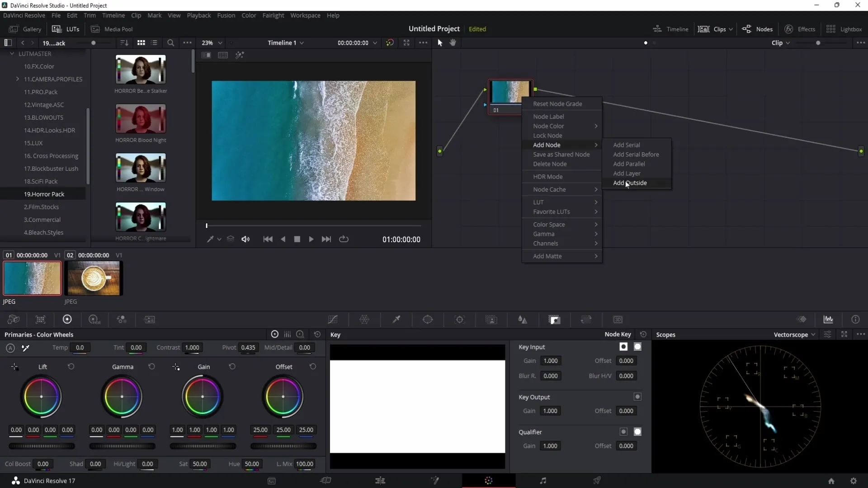Toggle the Timeline panel button
This screenshot has width=868, height=488.
click(x=670, y=29)
